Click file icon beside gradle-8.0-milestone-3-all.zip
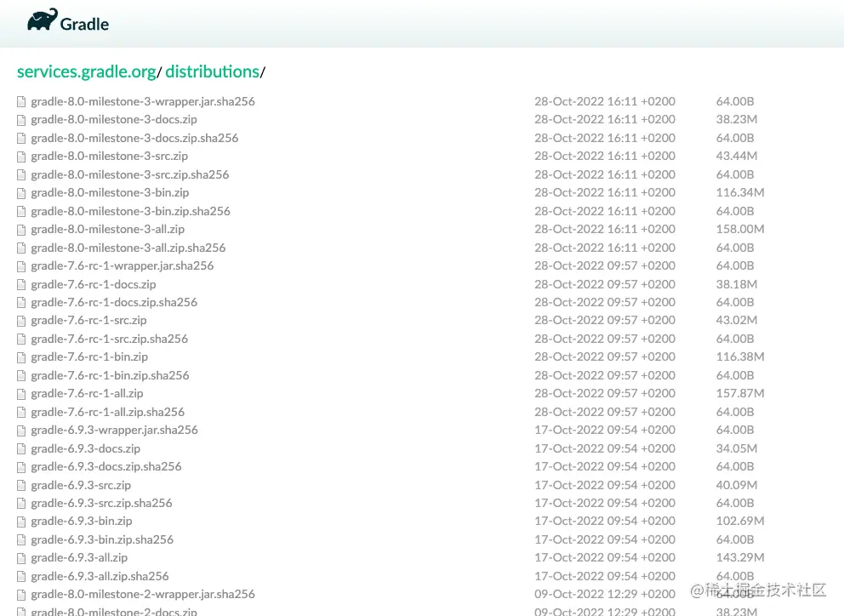Screen dimensions: 844x616 pos(21,230)
